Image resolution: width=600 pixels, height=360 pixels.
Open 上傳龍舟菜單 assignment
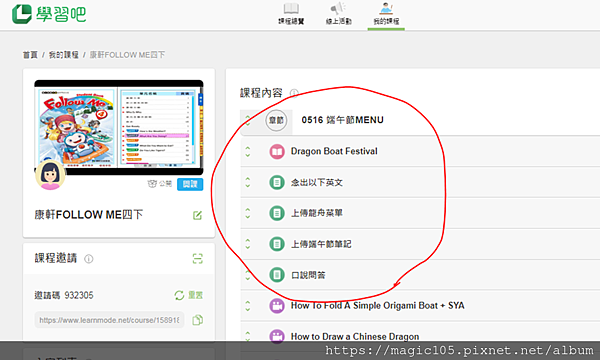coord(317,213)
